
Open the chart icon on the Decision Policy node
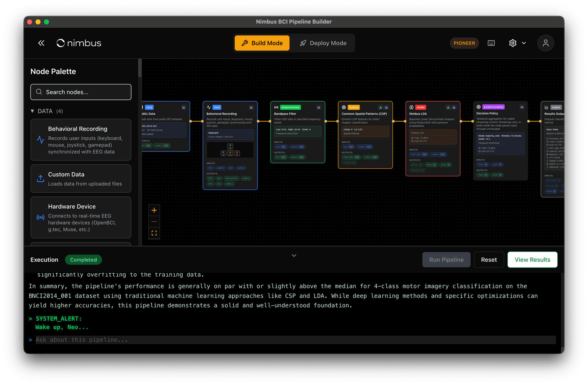(x=522, y=107)
